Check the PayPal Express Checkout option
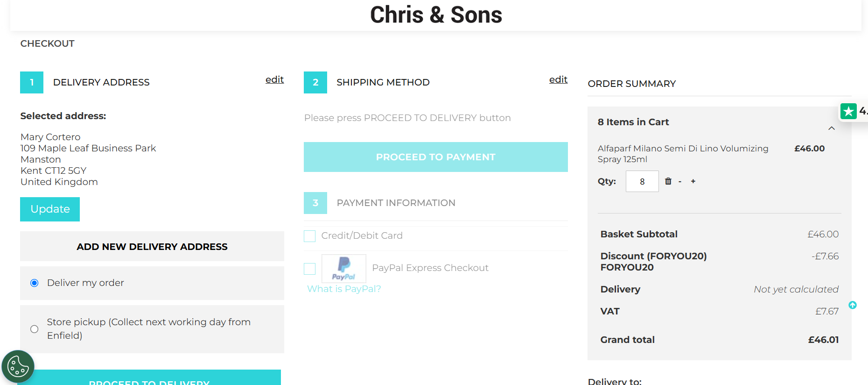 click(309, 269)
